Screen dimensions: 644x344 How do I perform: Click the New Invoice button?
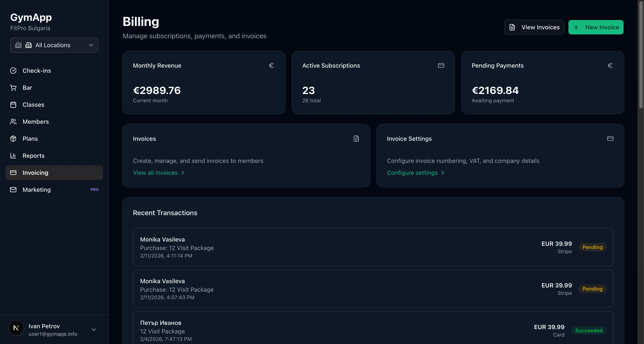[596, 27]
